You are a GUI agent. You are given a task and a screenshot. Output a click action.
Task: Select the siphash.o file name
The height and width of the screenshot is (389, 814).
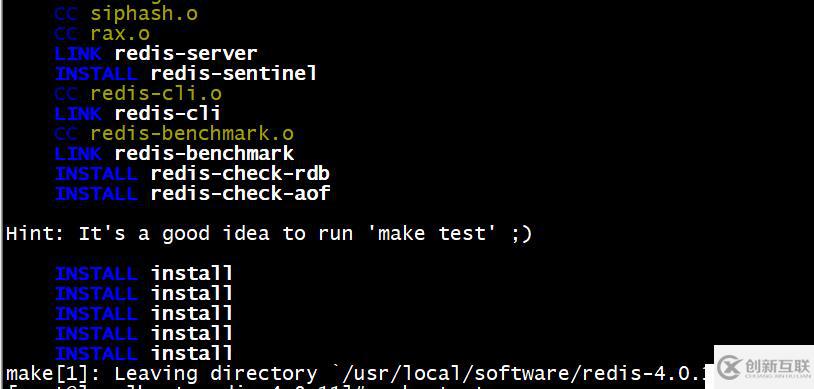pos(144,14)
